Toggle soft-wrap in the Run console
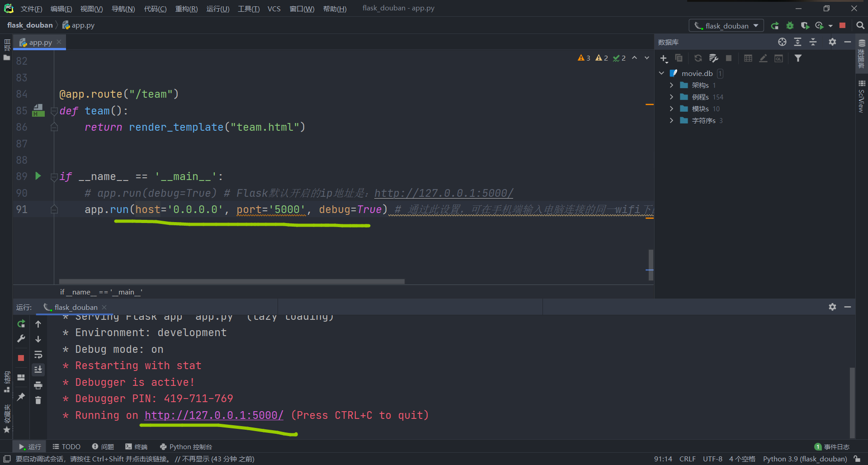Image resolution: width=868 pixels, height=465 pixels. pyautogui.click(x=38, y=355)
